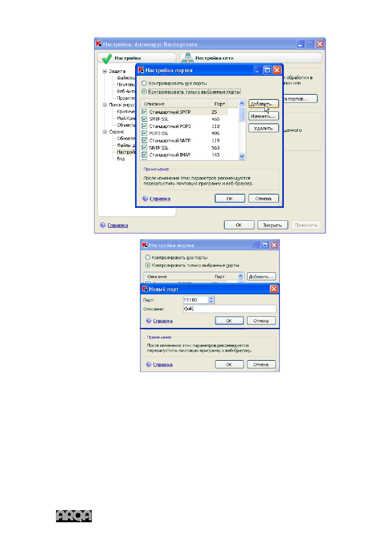Click OK at bottom of lower port dialog

pyautogui.click(x=229, y=365)
